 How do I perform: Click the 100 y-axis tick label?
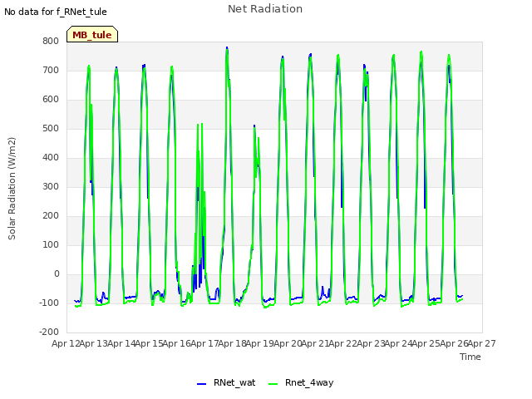51,245
